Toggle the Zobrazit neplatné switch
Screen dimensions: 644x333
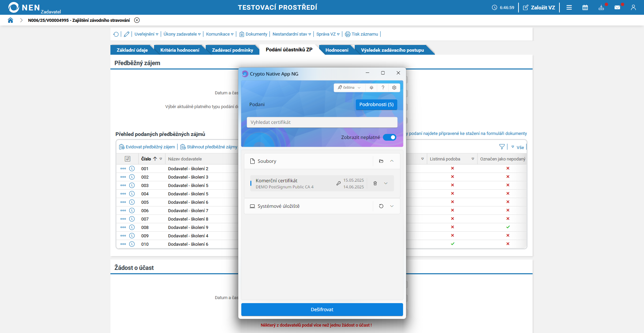tap(390, 137)
